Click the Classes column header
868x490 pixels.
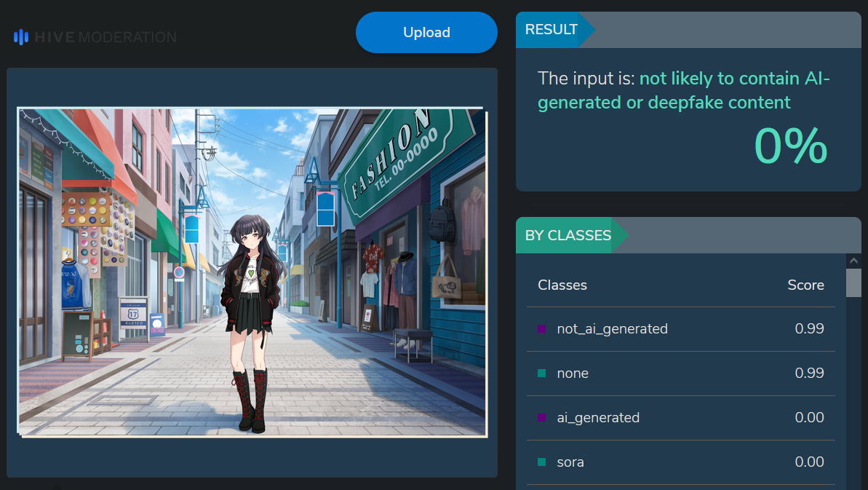562,285
